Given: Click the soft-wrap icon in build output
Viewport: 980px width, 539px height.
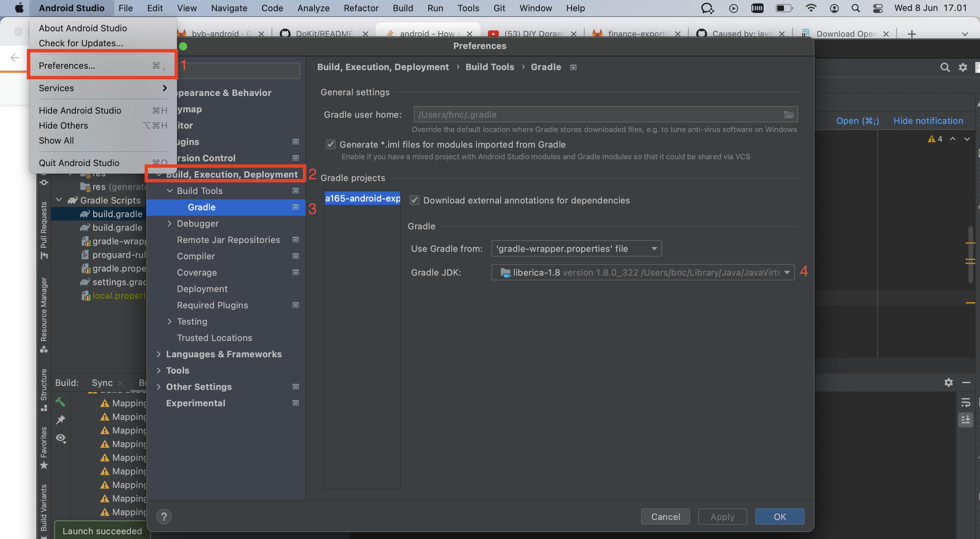Looking at the screenshot, I should click(966, 403).
